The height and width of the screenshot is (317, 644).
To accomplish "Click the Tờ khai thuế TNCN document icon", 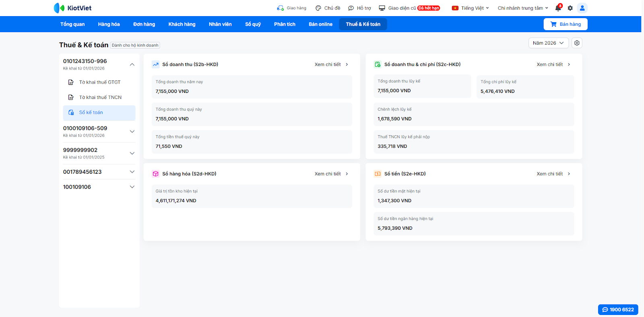I will (71, 97).
